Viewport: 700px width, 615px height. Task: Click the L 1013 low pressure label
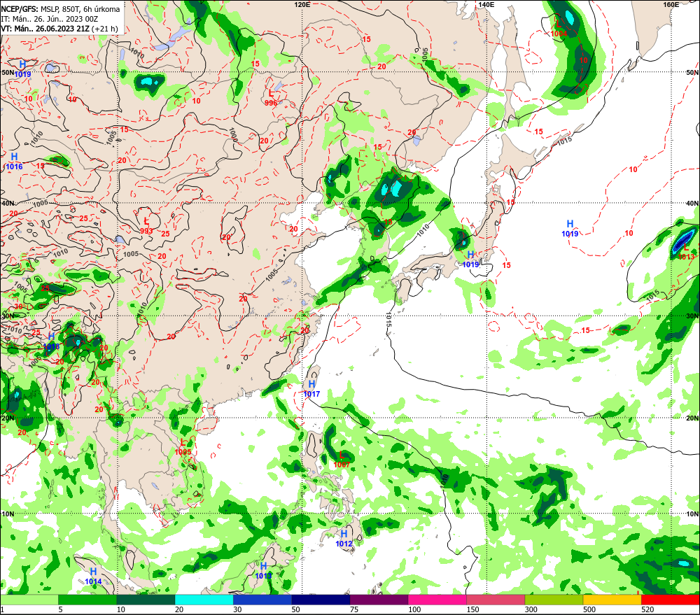tap(686, 252)
